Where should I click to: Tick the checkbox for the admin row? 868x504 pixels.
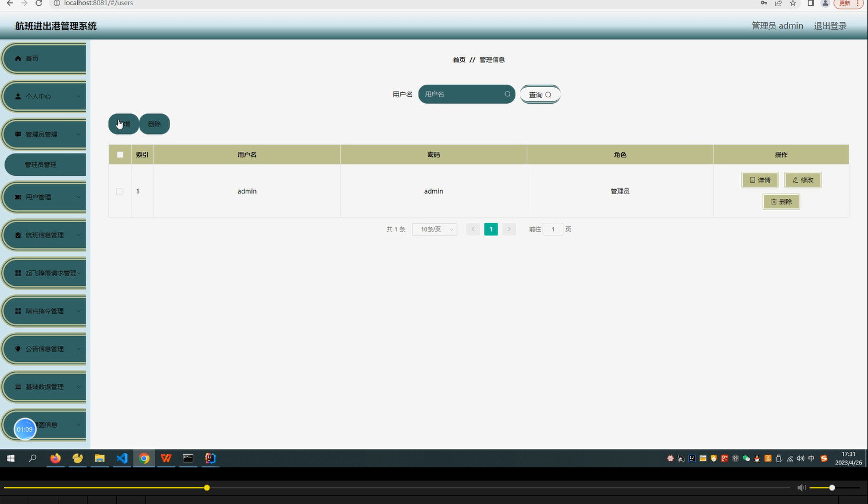(x=119, y=191)
